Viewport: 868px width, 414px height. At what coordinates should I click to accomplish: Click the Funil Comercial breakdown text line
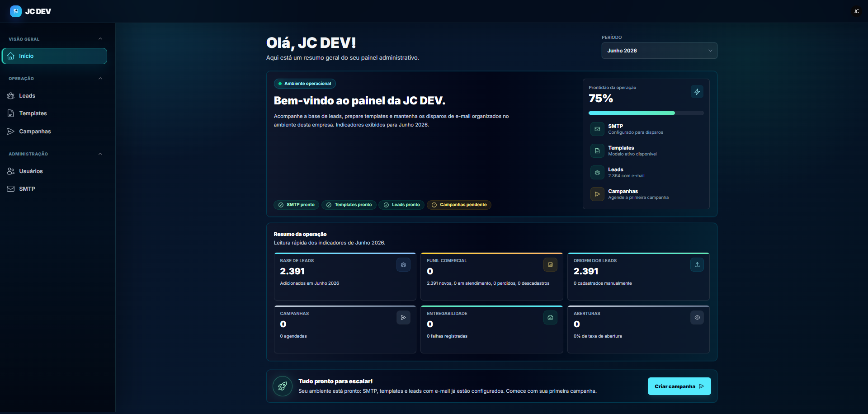coord(488,283)
